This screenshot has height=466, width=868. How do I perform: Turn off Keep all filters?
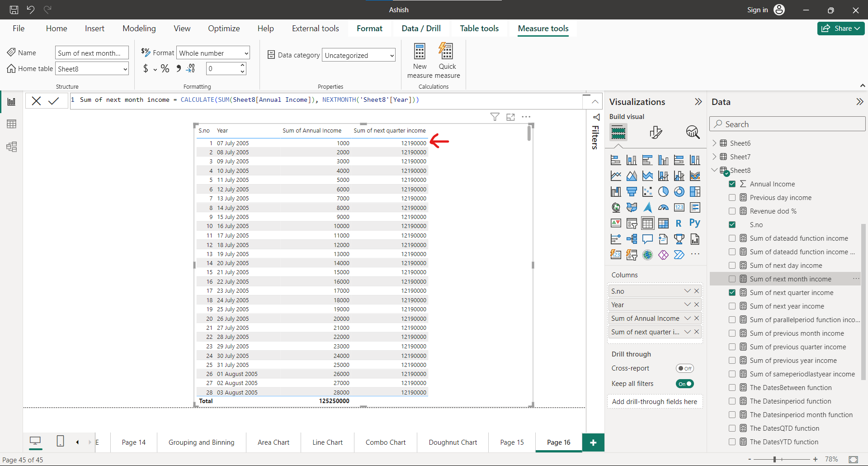coord(684,383)
